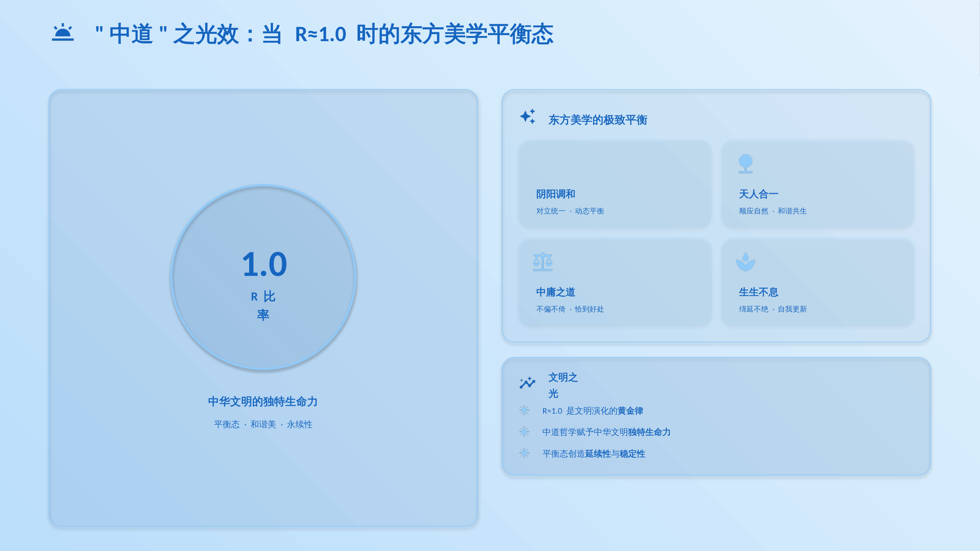980x551 pixels.
Task: Click the slide title about 中道之光效
Action: pos(324,34)
